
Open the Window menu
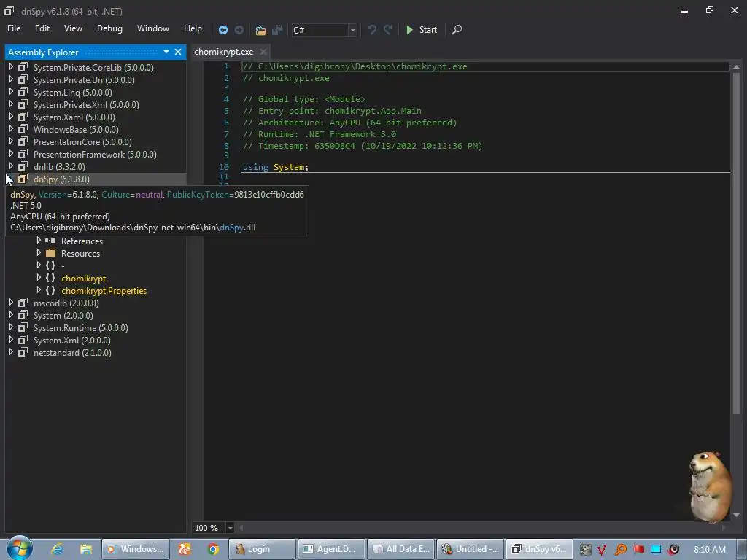pos(153,28)
